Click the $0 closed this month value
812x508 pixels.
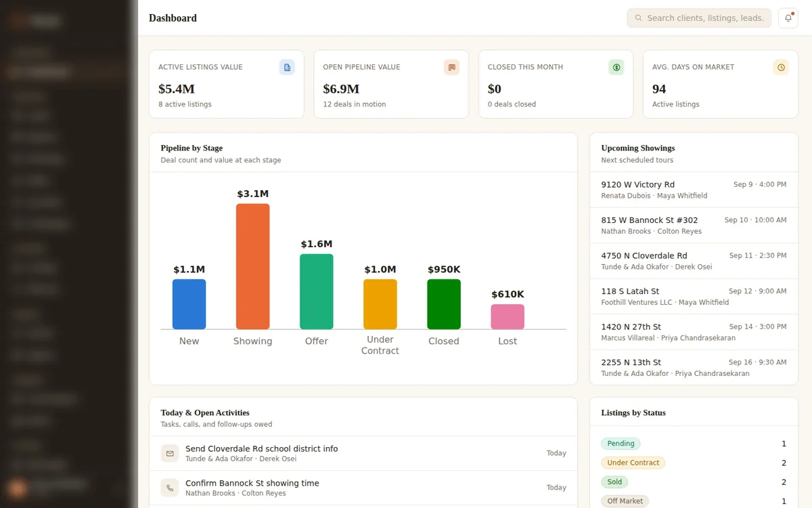495,89
